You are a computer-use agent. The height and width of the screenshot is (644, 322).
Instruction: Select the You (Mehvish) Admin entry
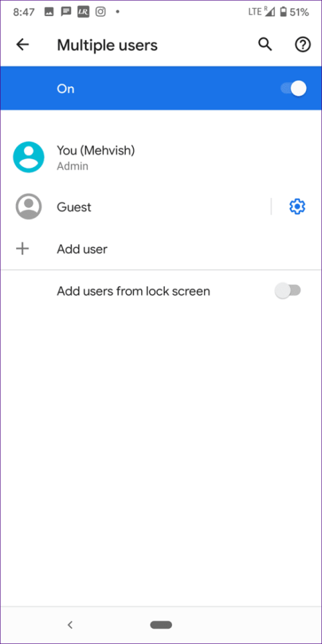pyautogui.click(x=161, y=157)
